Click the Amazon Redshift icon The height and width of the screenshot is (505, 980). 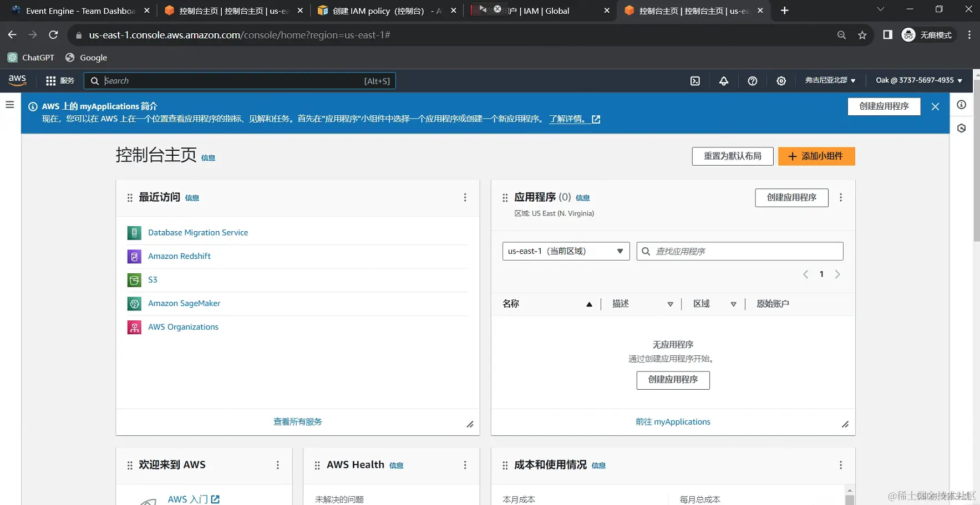tap(134, 257)
